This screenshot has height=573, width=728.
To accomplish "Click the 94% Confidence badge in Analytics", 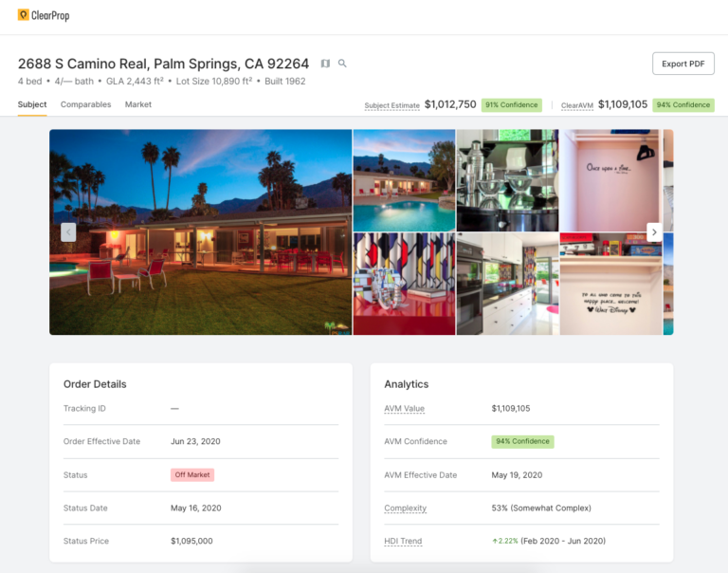I will 522,441.
